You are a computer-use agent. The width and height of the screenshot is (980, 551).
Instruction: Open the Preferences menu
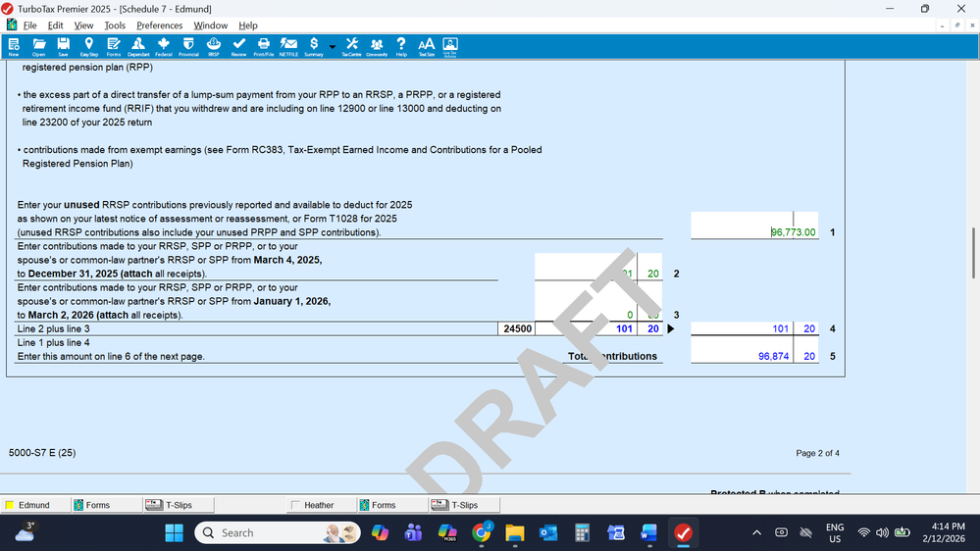coord(159,25)
